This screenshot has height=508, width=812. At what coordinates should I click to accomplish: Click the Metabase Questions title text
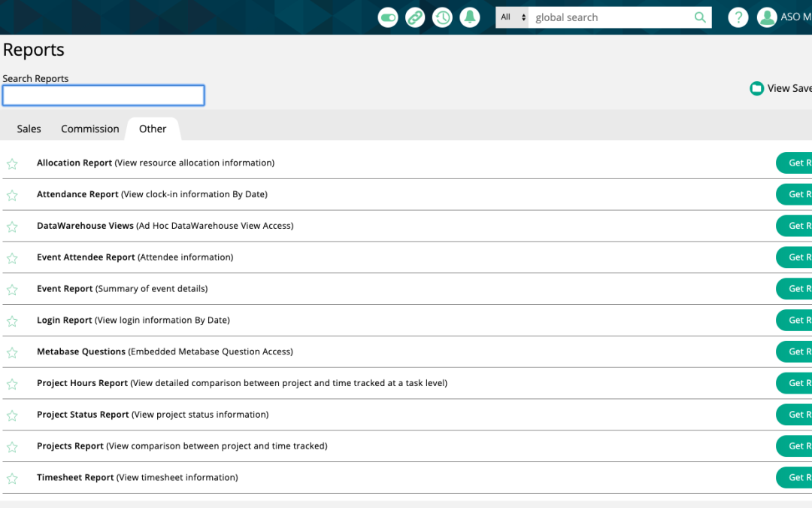(81, 351)
